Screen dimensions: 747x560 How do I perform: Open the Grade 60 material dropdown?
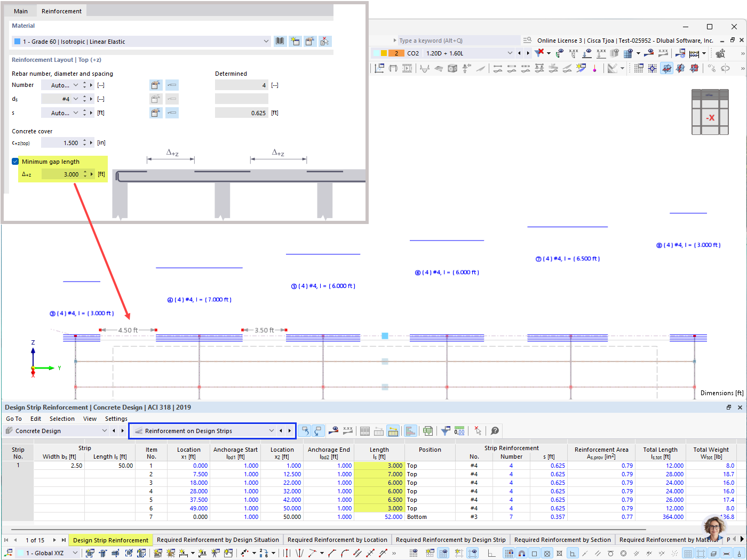pos(266,41)
